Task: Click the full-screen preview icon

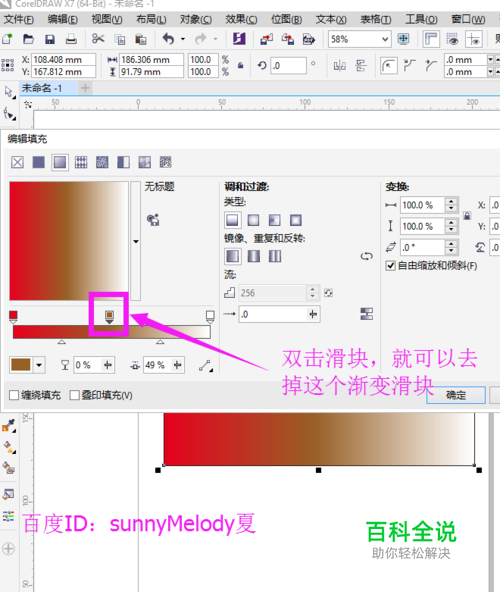Action: [403, 39]
